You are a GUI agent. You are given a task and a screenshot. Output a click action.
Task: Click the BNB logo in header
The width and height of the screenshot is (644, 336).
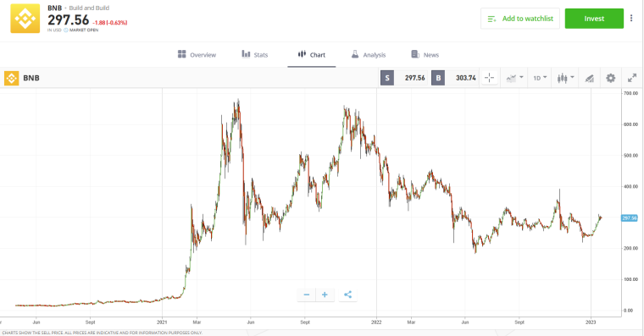tap(25, 19)
